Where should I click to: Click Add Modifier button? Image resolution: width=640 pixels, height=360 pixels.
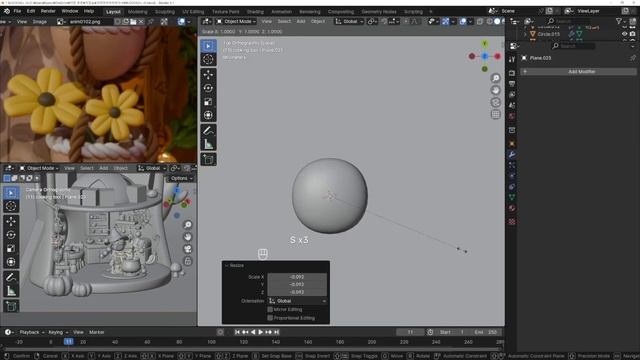(x=578, y=71)
